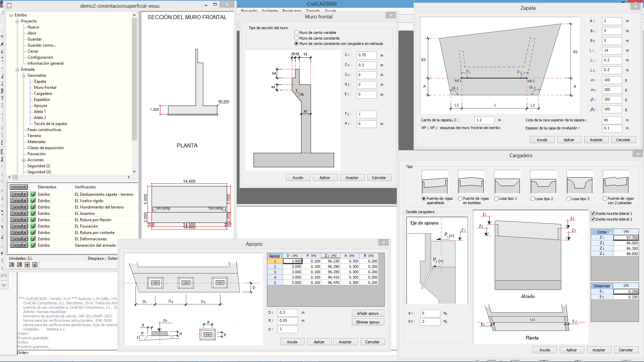The image size is (644, 362).
Task: Click the green up-arrow toolbar icon
Action: click(x=35, y=265)
